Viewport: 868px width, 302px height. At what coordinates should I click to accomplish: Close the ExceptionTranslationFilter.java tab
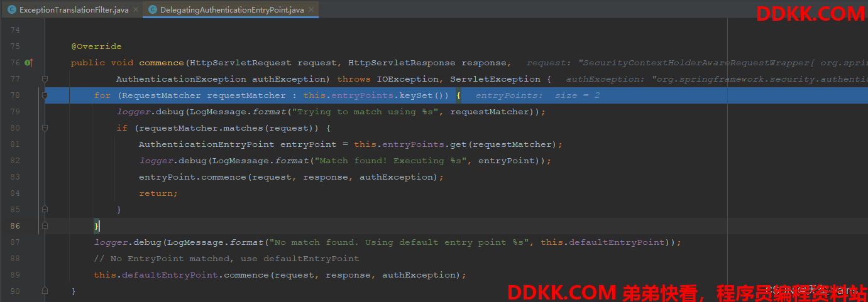point(136,10)
